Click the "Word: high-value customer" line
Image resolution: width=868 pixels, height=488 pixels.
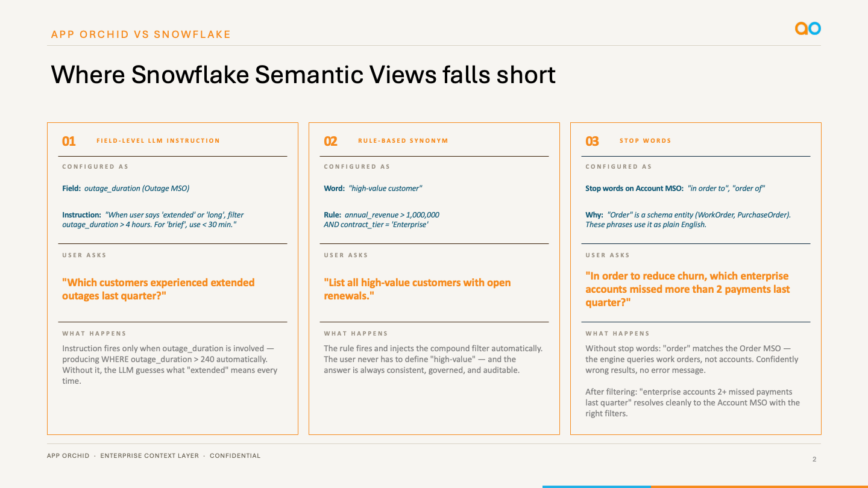pyautogui.click(x=373, y=189)
